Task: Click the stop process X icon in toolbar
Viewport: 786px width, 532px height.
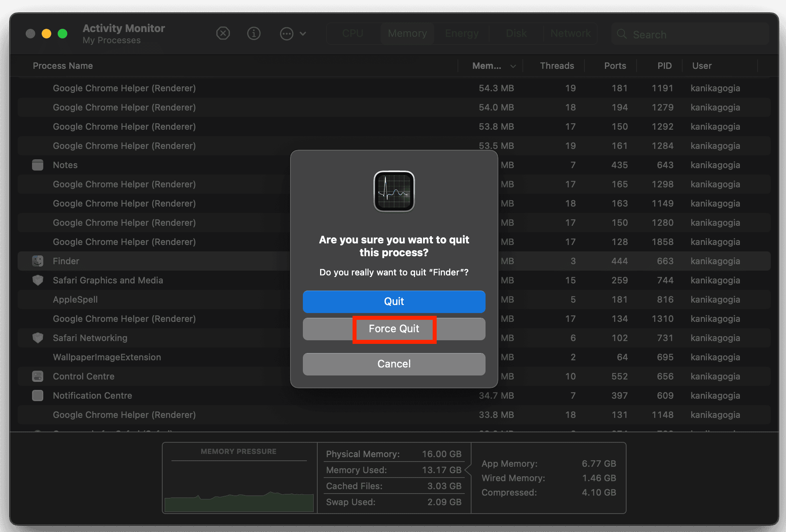Action: point(223,34)
